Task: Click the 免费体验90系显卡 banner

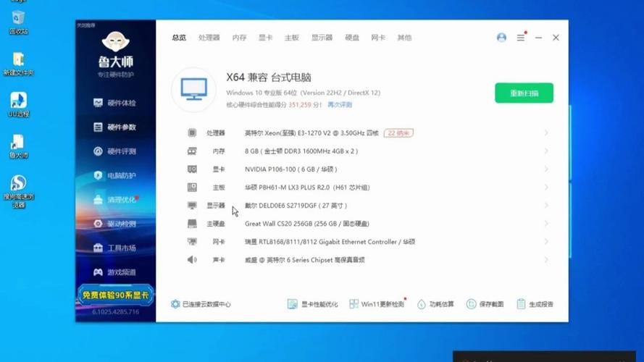Action: click(x=115, y=295)
